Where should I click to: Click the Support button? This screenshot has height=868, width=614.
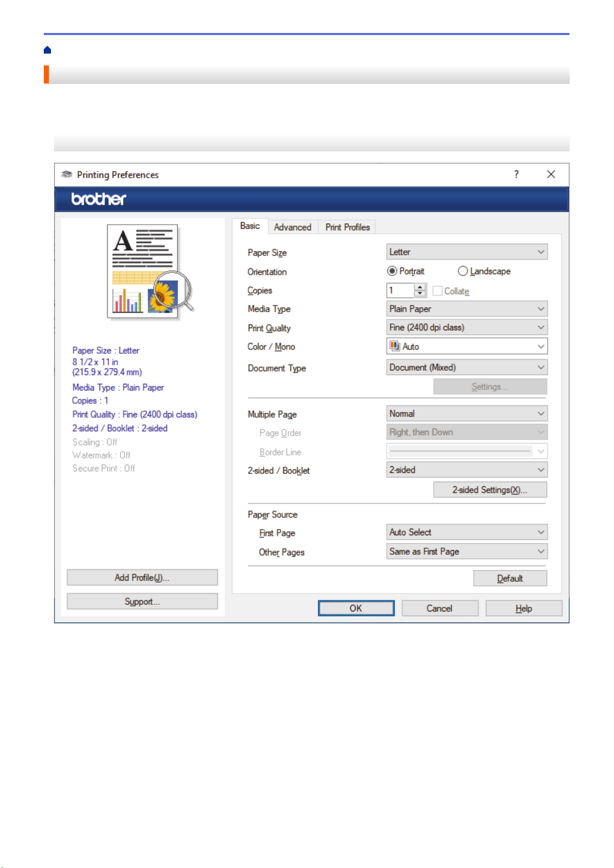click(142, 601)
